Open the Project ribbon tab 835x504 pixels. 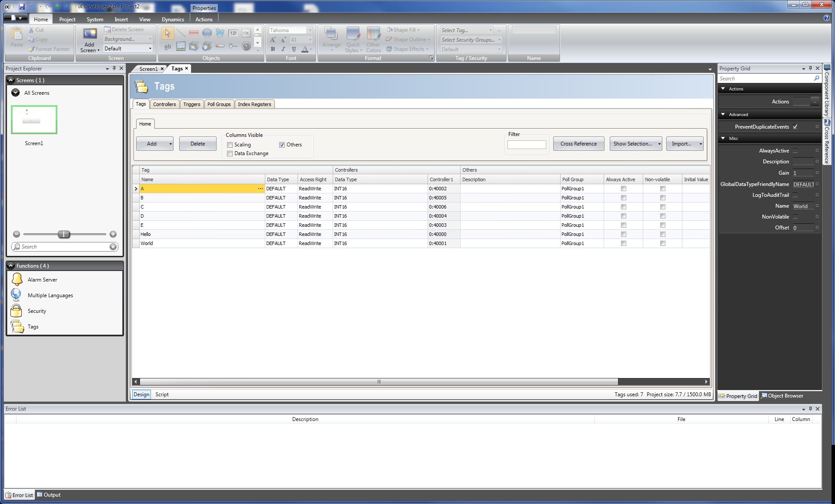tap(67, 19)
